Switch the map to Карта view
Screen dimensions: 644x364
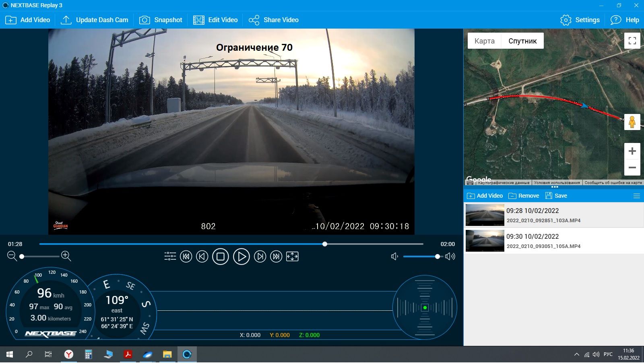484,41
